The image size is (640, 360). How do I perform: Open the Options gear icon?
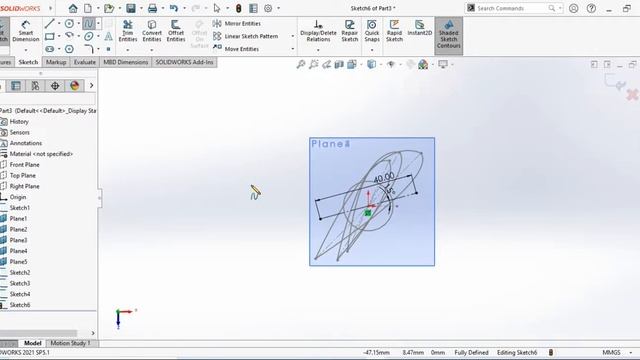point(268,8)
